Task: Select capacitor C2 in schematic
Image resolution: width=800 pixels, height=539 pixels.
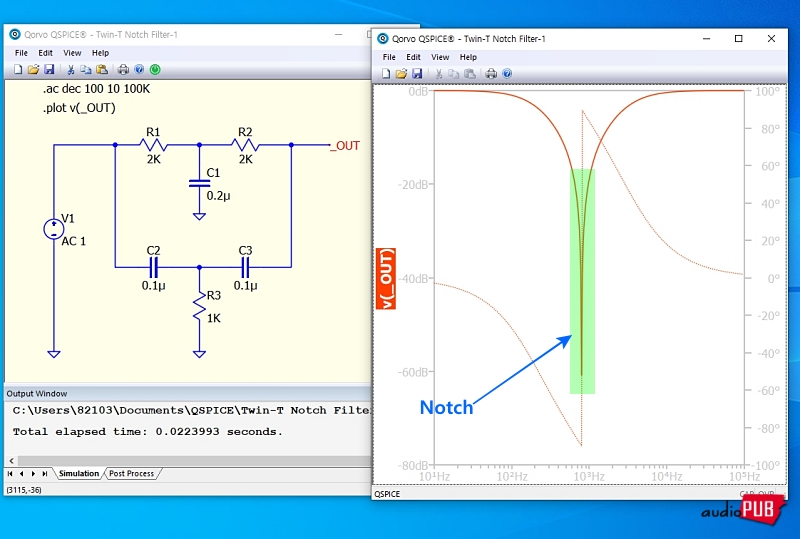Action: (153, 266)
